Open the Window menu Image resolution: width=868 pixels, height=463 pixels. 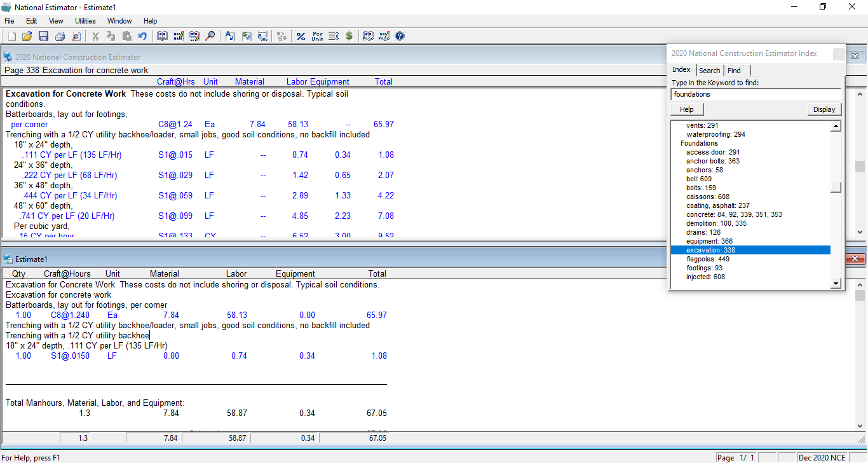point(119,21)
